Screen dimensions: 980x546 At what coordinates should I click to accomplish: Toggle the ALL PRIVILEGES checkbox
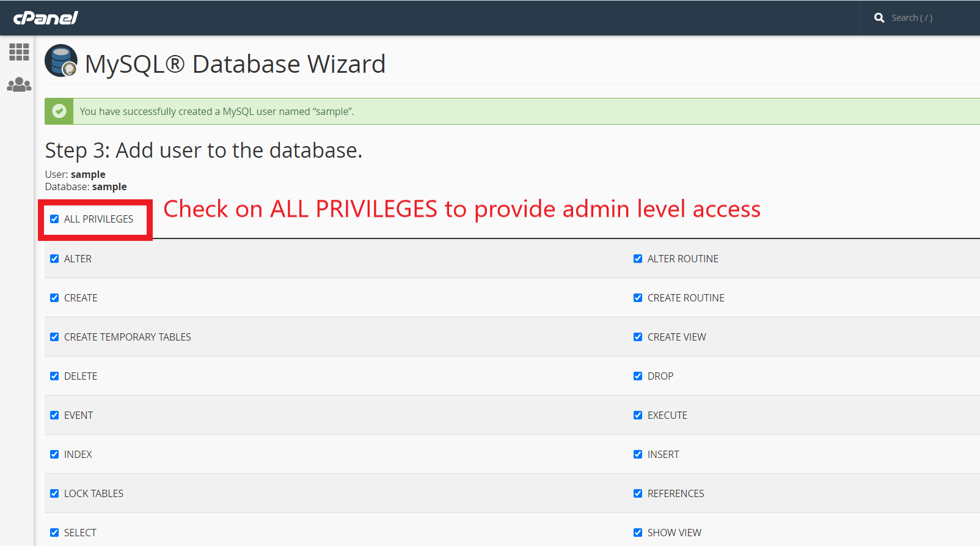tap(54, 219)
